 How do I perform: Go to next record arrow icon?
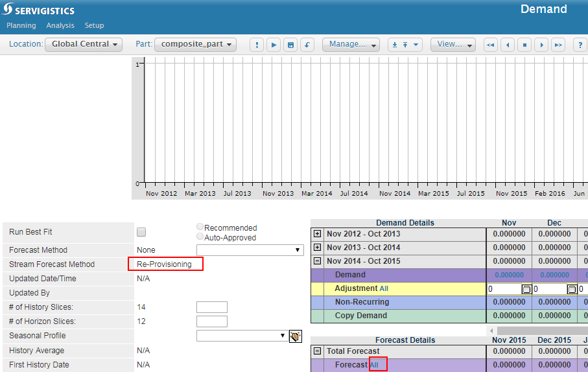click(541, 45)
